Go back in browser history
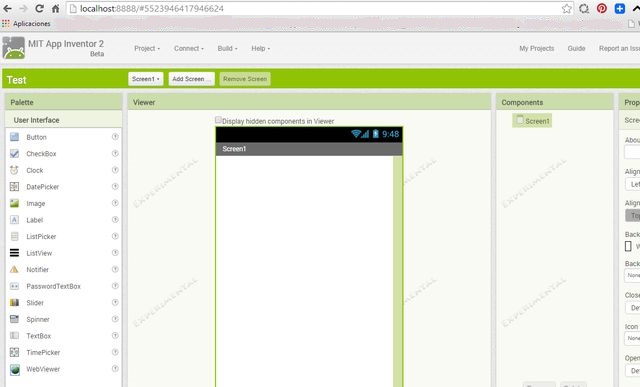640x387 pixels. click(x=7, y=9)
